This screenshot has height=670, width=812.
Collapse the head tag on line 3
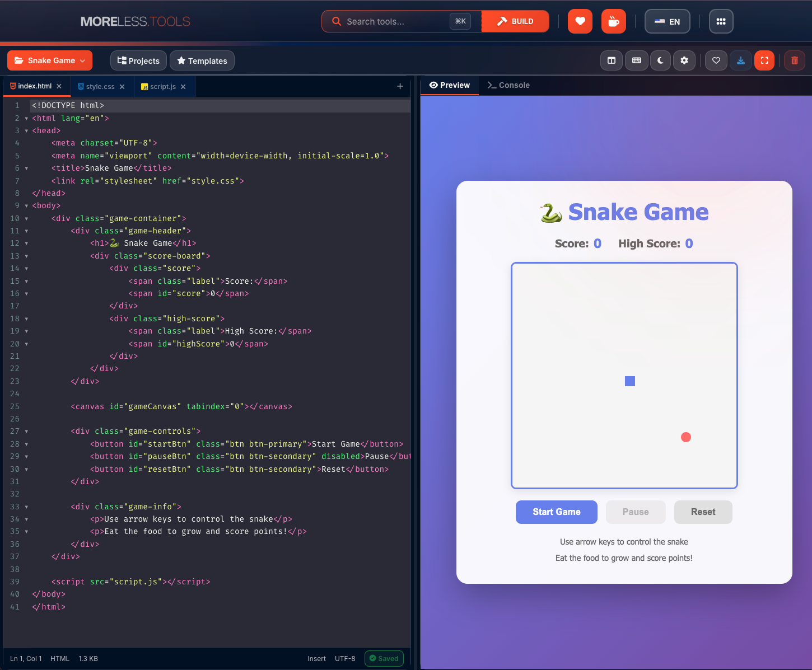(26, 131)
